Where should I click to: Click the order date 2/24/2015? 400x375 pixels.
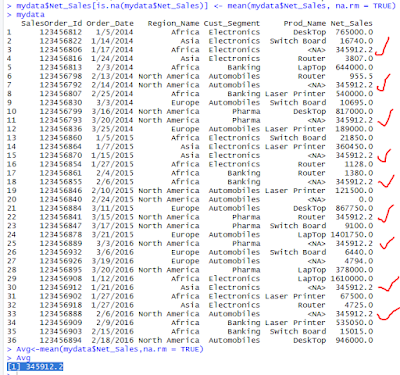(x=112, y=199)
